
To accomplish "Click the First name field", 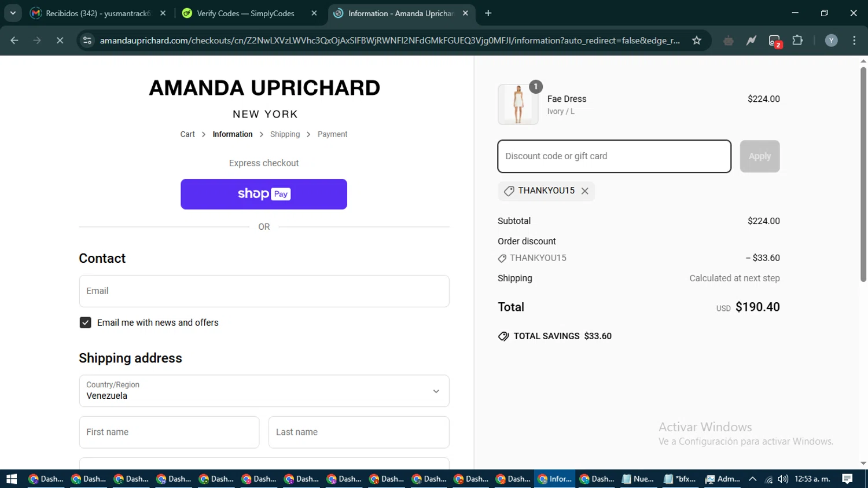I will tap(169, 432).
